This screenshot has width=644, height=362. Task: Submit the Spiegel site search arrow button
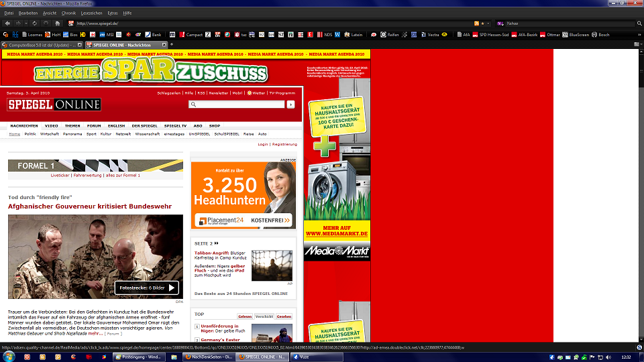pyautogui.click(x=290, y=105)
